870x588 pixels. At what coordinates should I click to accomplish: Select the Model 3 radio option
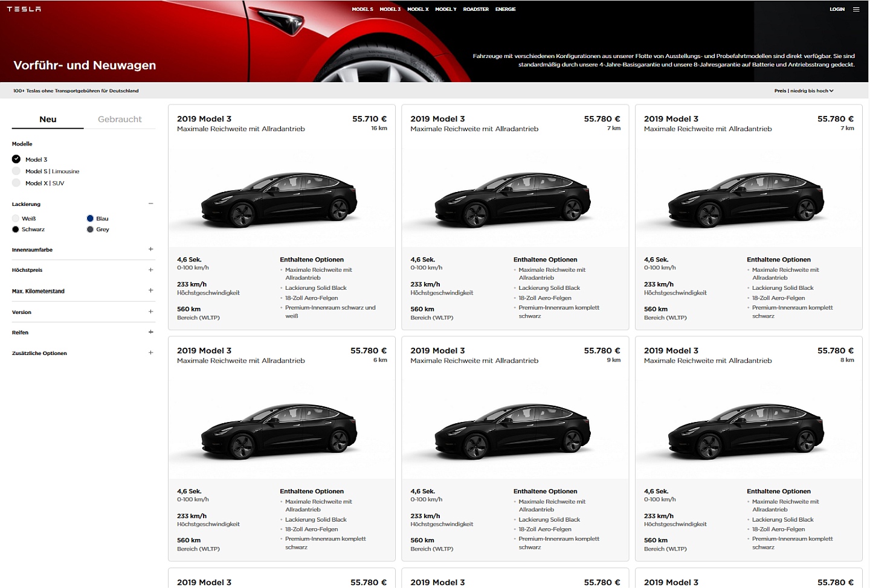(16, 159)
